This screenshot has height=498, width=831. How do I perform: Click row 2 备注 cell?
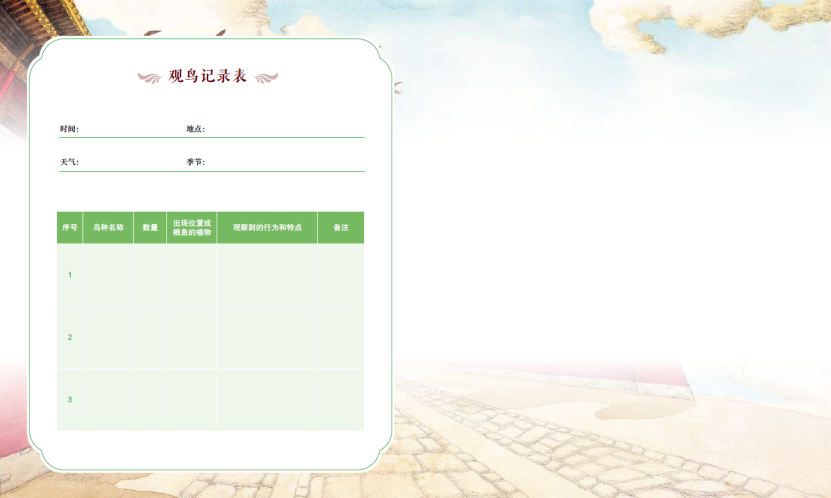pyautogui.click(x=341, y=337)
